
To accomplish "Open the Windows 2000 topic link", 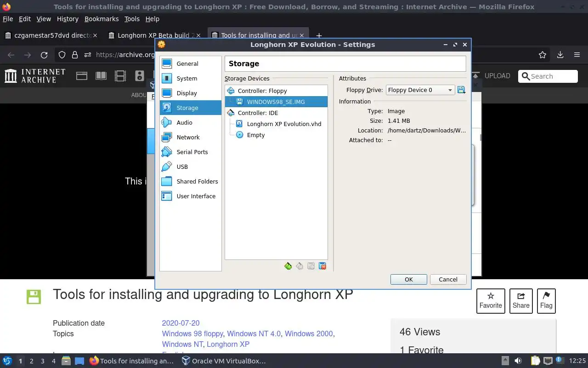I will pos(309,333).
